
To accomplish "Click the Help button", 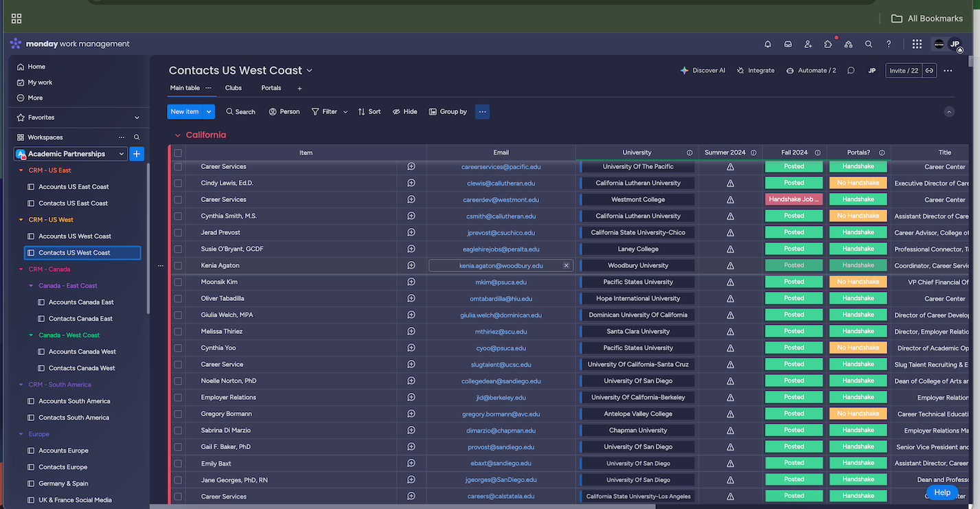I will coord(942,492).
